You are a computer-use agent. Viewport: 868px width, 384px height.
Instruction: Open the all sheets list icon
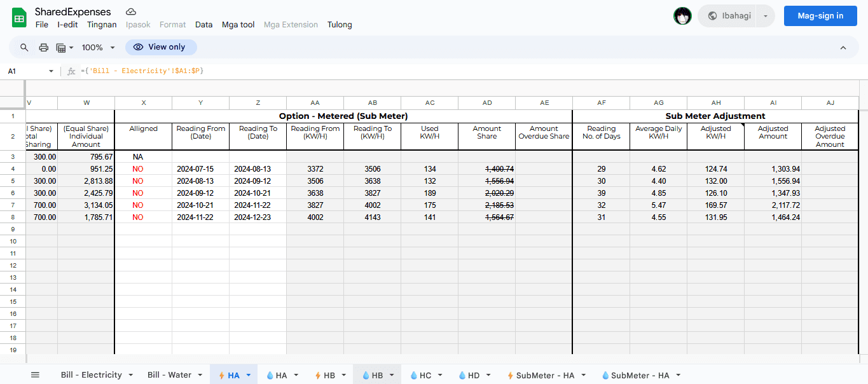click(35, 375)
